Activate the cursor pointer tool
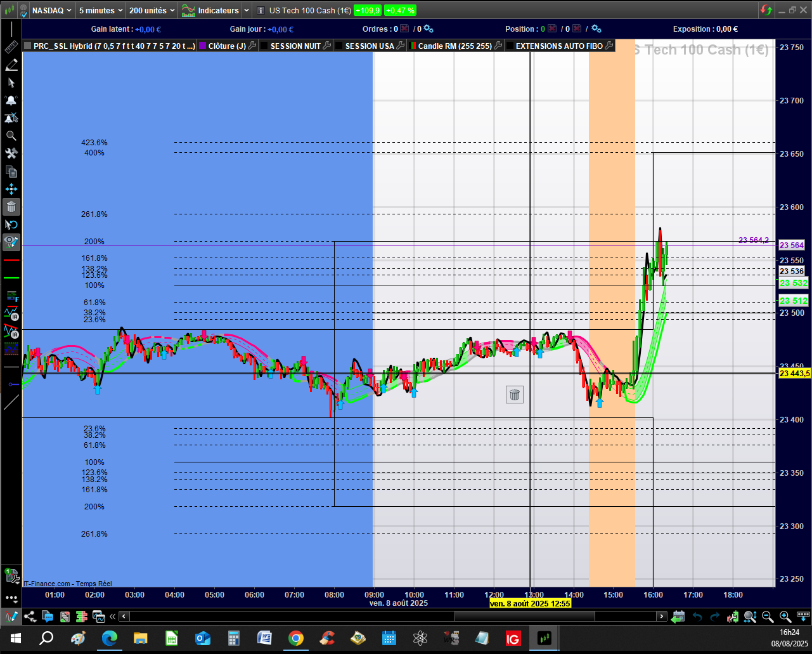This screenshot has height=654, width=812. click(11, 82)
